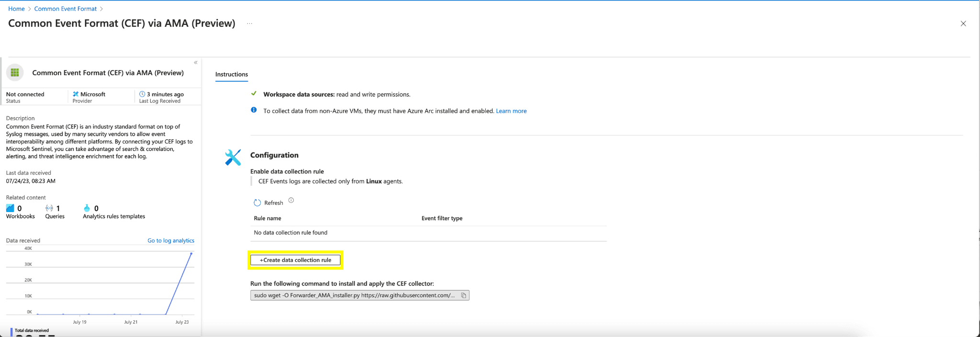
Task: Open Common Event Format breadcrumb
Action: tap(66, 9)
